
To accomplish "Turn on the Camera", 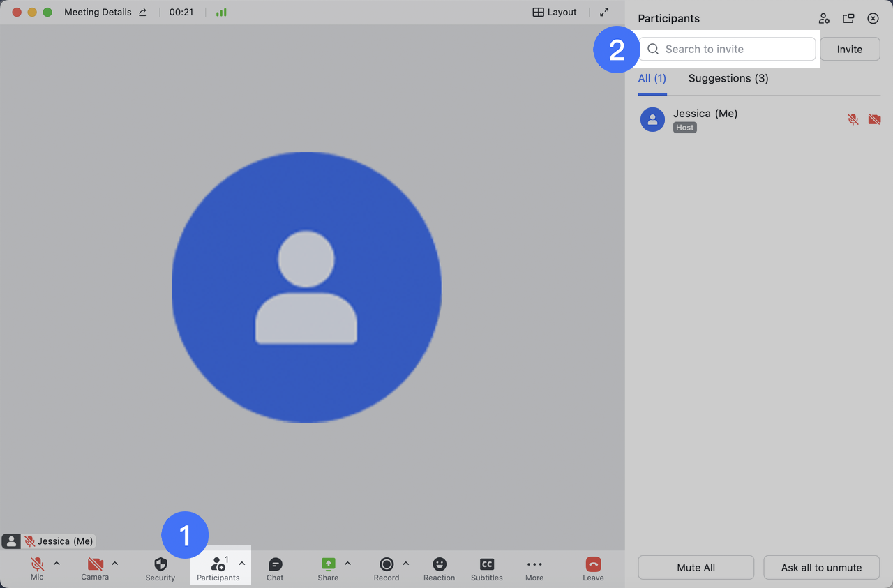I will pyautogui.click(x=95, y=568).
